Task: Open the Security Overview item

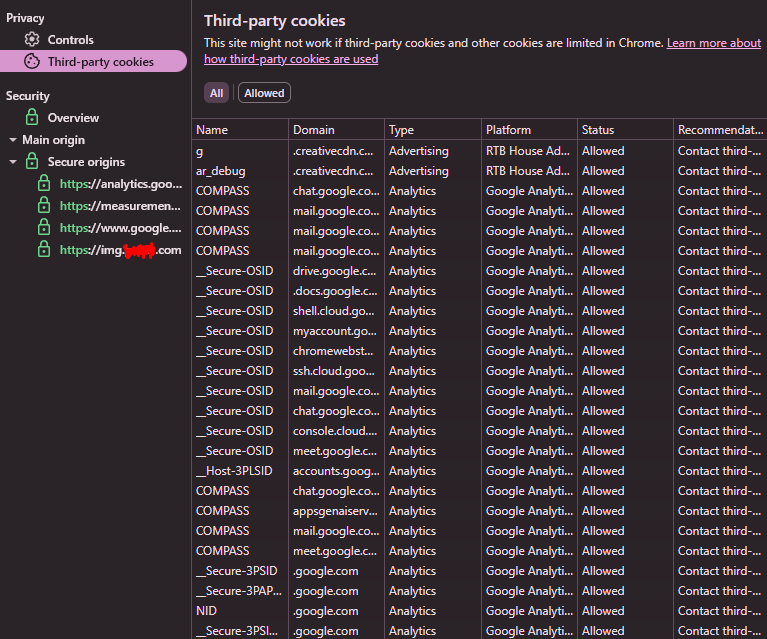Action: pos(73,118)
